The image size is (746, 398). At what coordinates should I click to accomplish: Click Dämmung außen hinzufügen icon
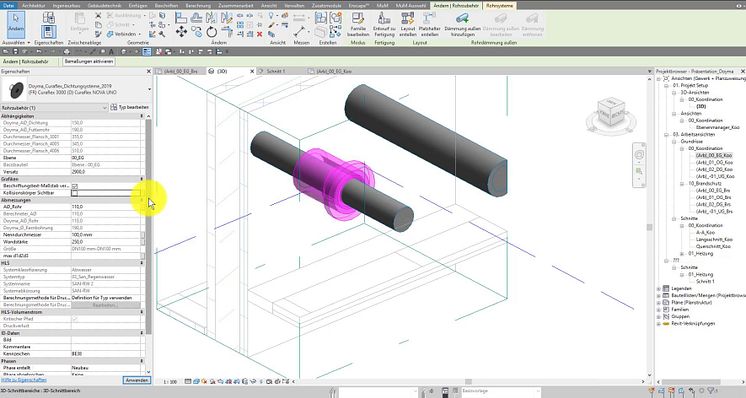(x=462, y=25)
